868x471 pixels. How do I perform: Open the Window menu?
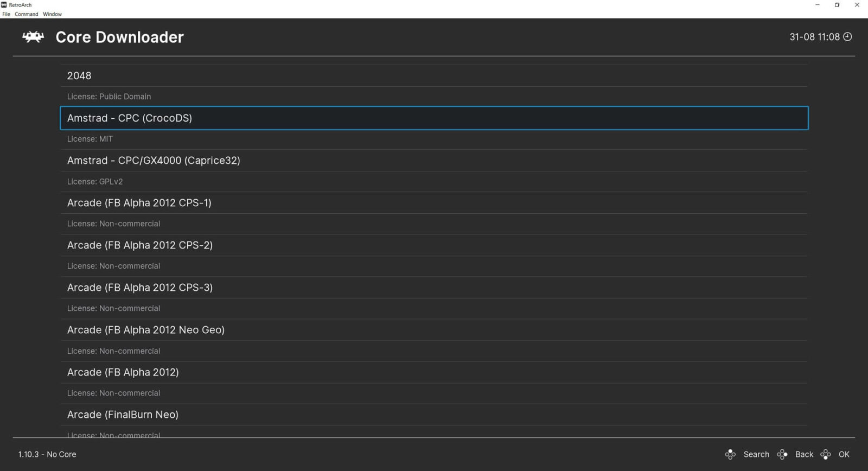tap(52, 14)
